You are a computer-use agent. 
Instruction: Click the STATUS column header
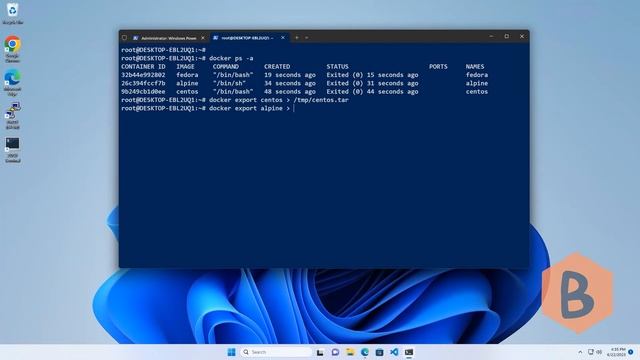pyautogui.click(x=337, y=67)
